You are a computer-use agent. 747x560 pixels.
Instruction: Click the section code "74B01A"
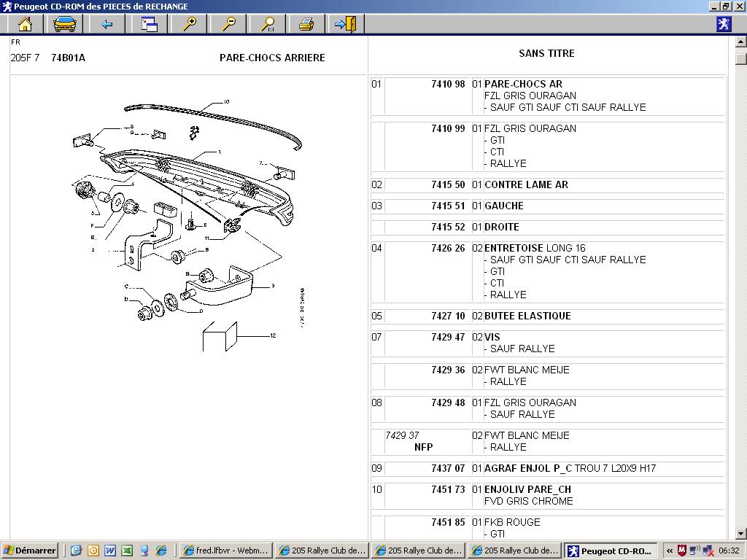pyautogui.click(x=68, y=58)
